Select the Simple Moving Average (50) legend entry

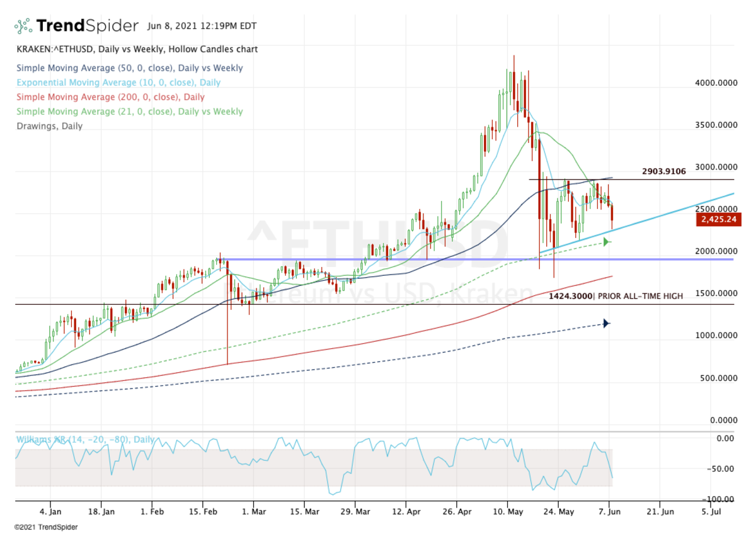tap(129, 68)
